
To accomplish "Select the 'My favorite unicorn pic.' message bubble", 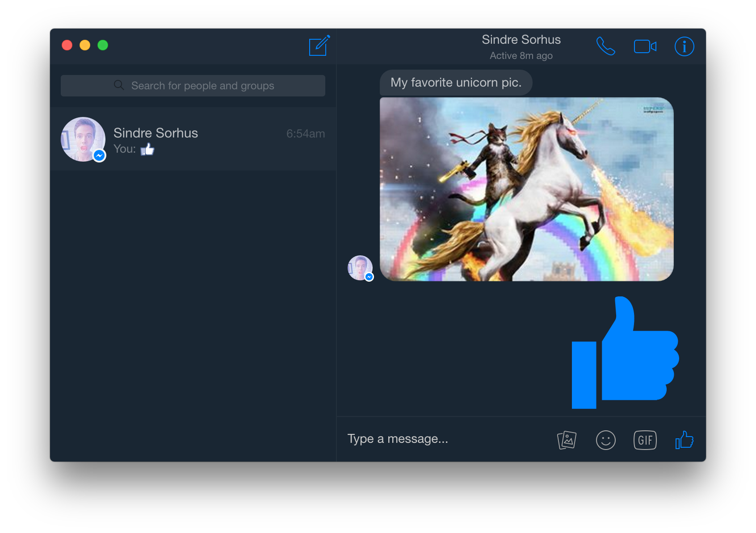I will (x=455, y=82).
